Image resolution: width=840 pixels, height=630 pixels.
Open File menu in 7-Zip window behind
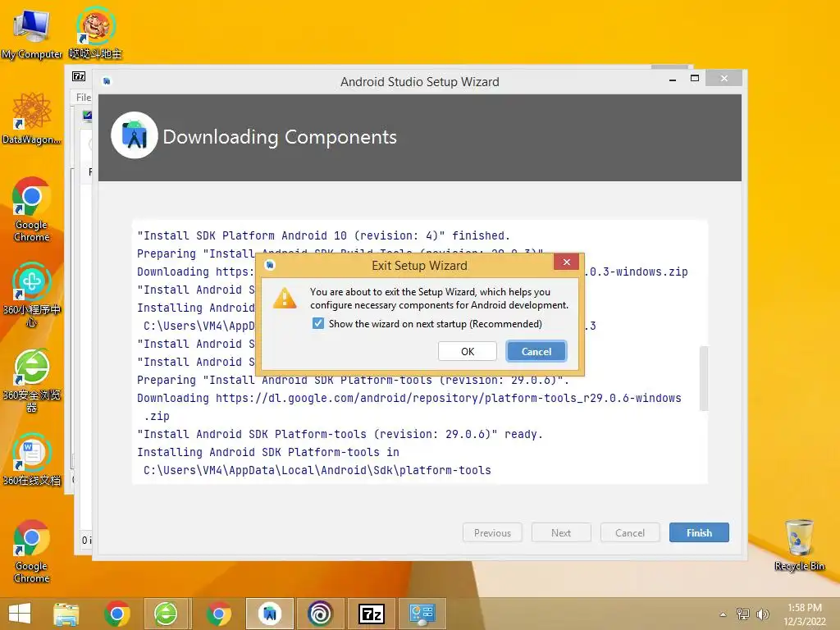click(84, 97)
